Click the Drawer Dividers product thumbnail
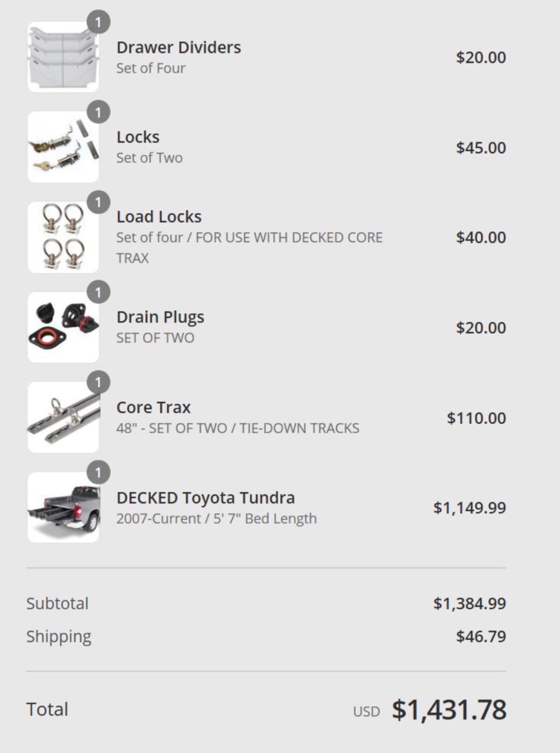Viewport: 560px width, 753px height. click(x=64, y=57)
